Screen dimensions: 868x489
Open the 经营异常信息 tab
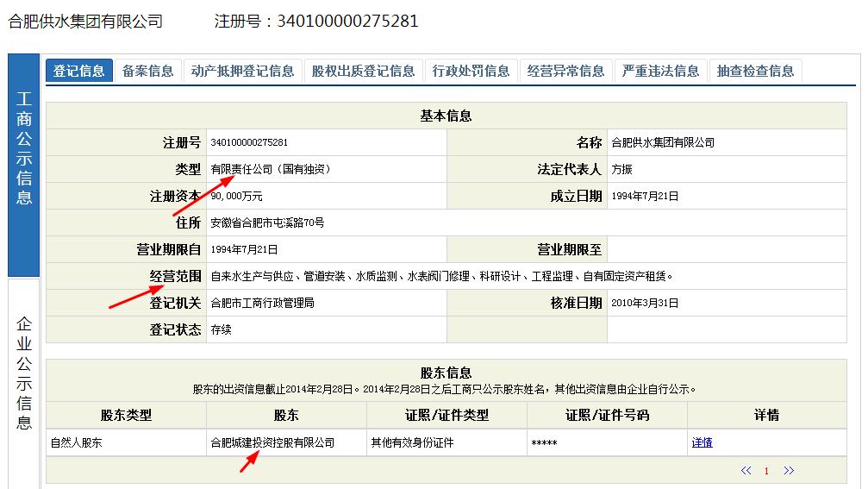pos(565,71)
